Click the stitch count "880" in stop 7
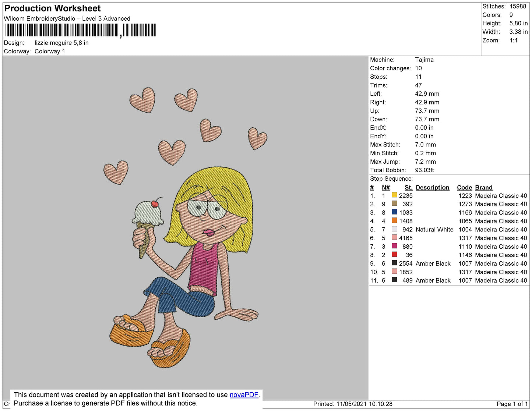The image size is (532, 411). 408,247
